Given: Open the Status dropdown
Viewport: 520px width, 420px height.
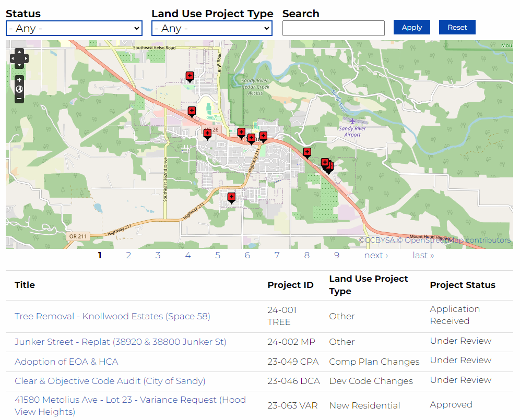Looking at the screenshot, I should tap(74, 28).
